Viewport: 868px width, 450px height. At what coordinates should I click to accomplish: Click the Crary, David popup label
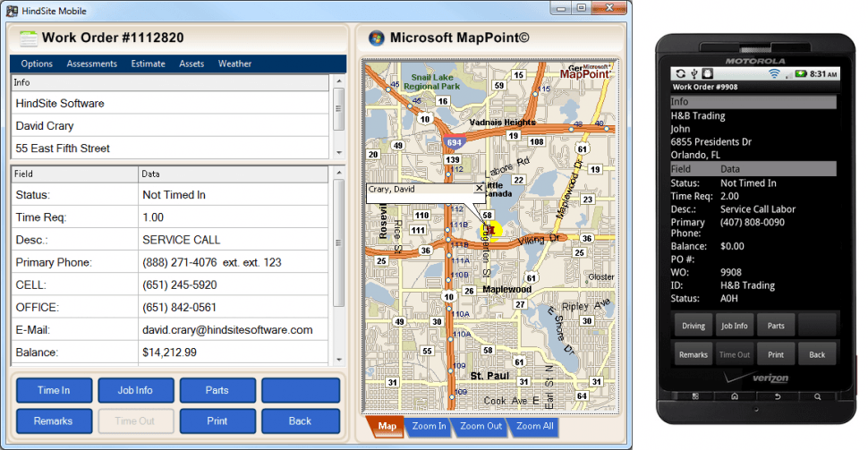[391, 189]
